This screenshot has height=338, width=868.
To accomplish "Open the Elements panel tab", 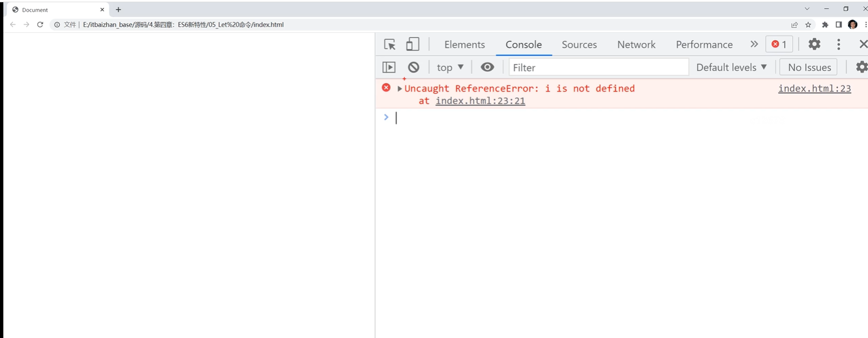I will pos(465,45).
